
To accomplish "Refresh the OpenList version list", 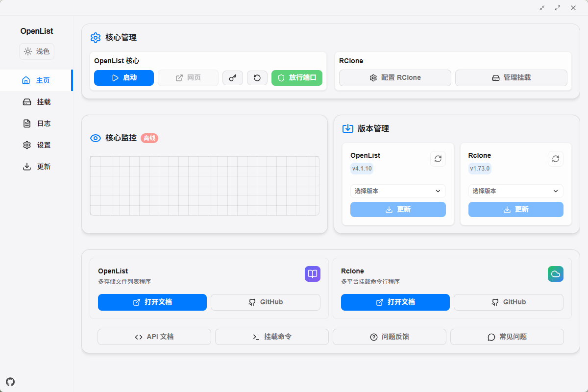I will point(438,159).
